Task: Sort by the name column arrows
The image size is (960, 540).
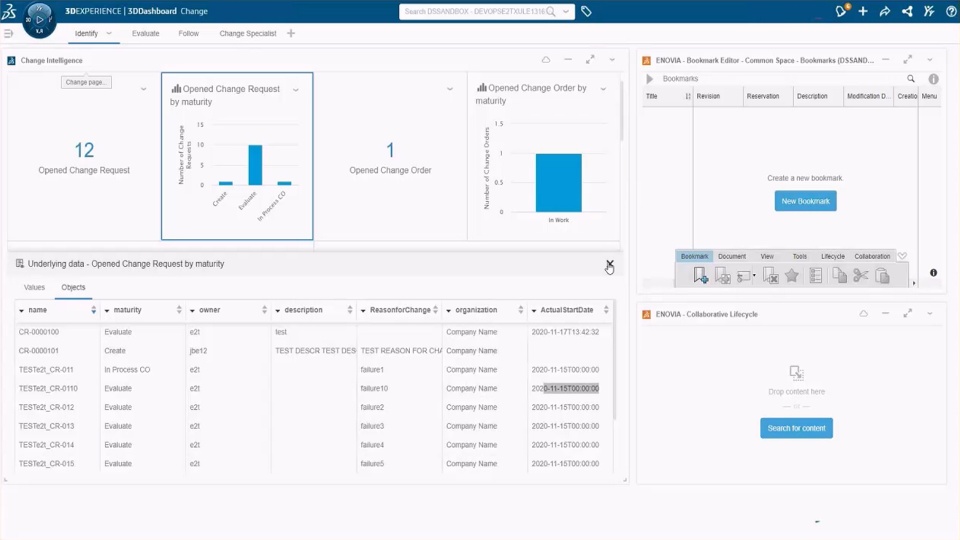Action: coord(94,310)
